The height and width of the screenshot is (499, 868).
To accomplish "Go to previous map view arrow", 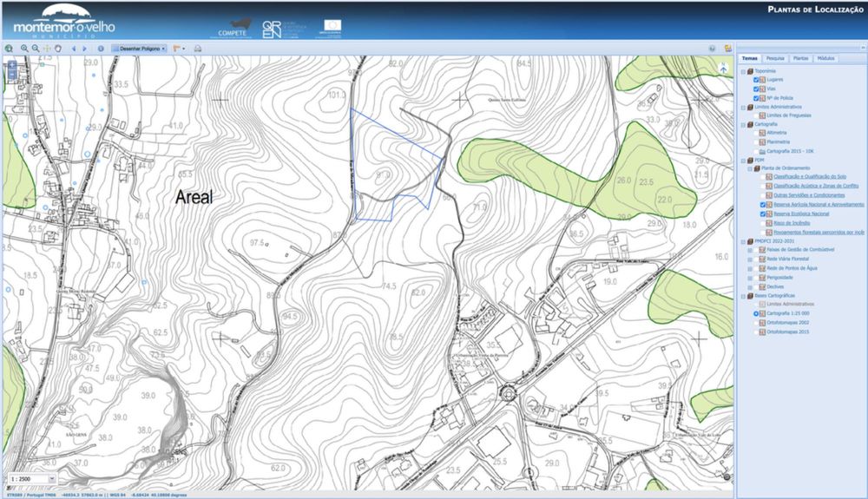I will coord(74,49).
